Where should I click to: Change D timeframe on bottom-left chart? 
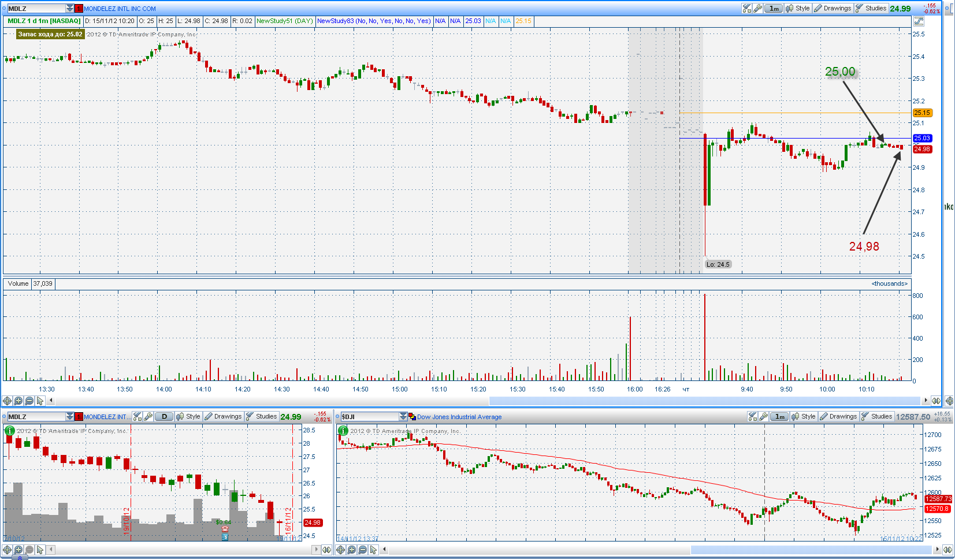point(164,416)
